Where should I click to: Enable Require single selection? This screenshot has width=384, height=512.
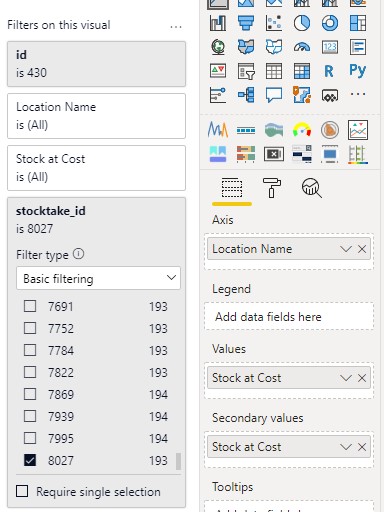[22, 491]
